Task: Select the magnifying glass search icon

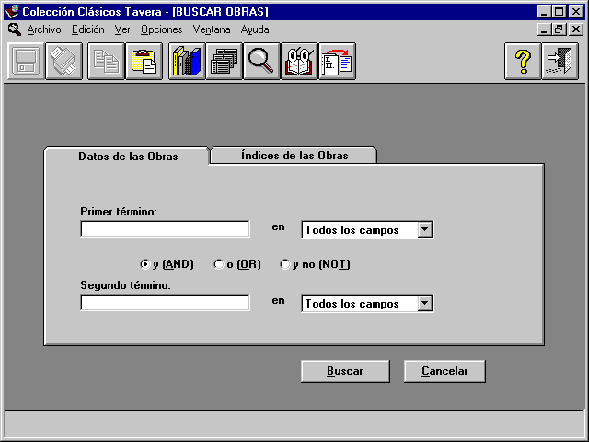Action: tap(262, 61)
